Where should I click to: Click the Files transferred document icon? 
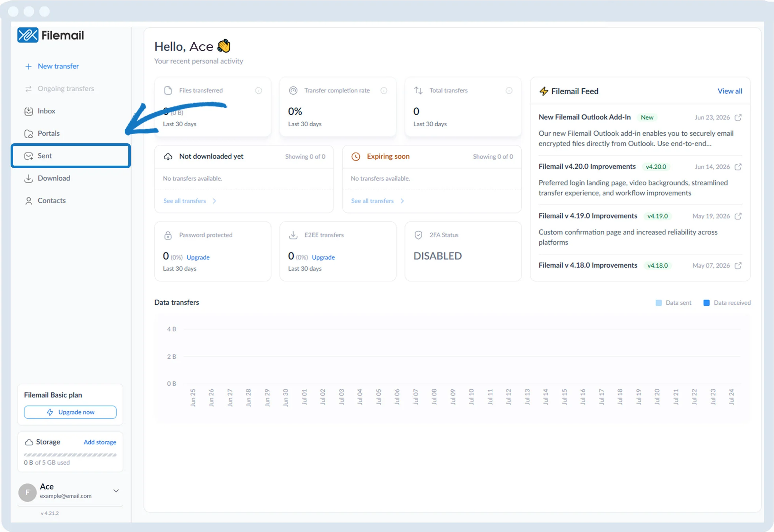pyautogui.click(x=168, y=91)
